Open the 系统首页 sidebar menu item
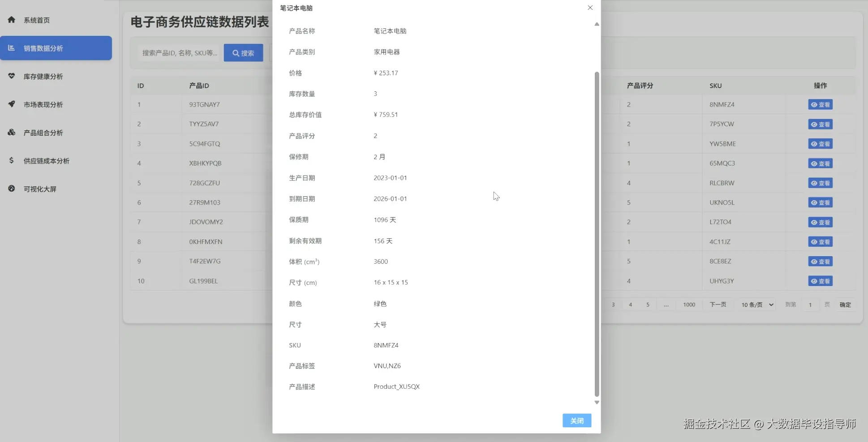Viewport: 868px width, 442px height. [x=36, y=20]
